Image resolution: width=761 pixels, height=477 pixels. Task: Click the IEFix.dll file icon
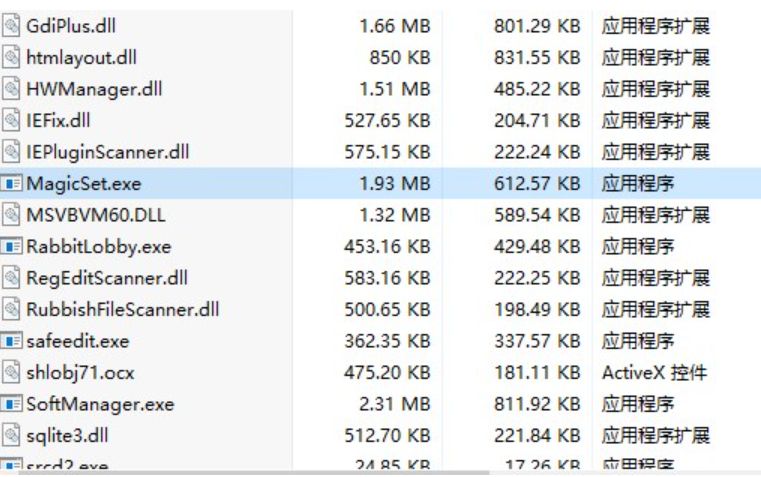click(11, 121)
